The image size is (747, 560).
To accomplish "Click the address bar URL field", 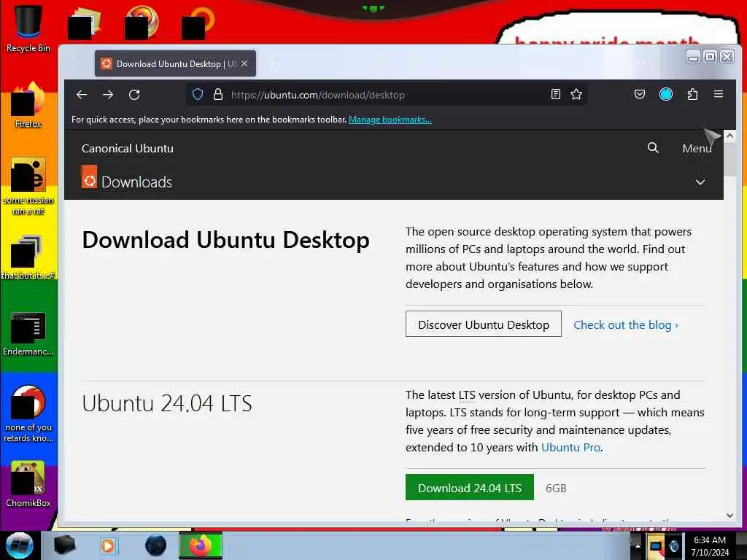I will pos(386,94).
